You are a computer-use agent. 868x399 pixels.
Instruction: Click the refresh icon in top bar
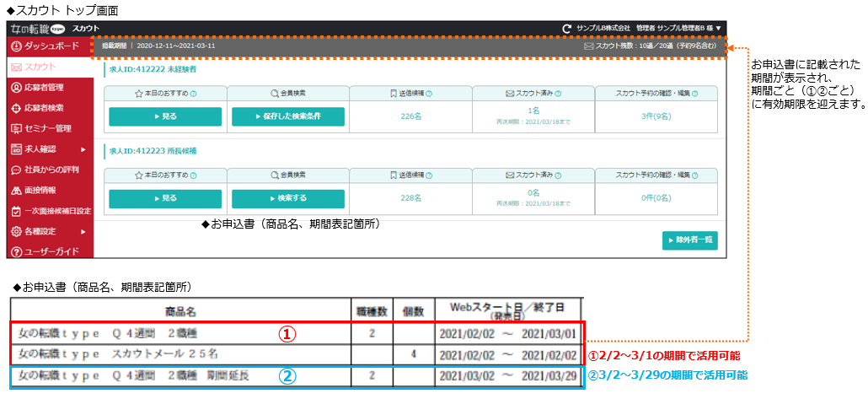[567, 29]
